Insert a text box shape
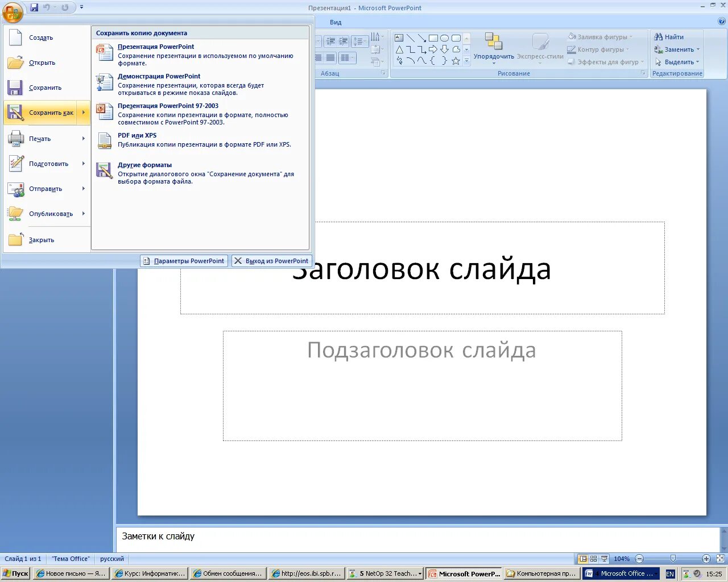 pyautogui.click(x=399, y=38)
